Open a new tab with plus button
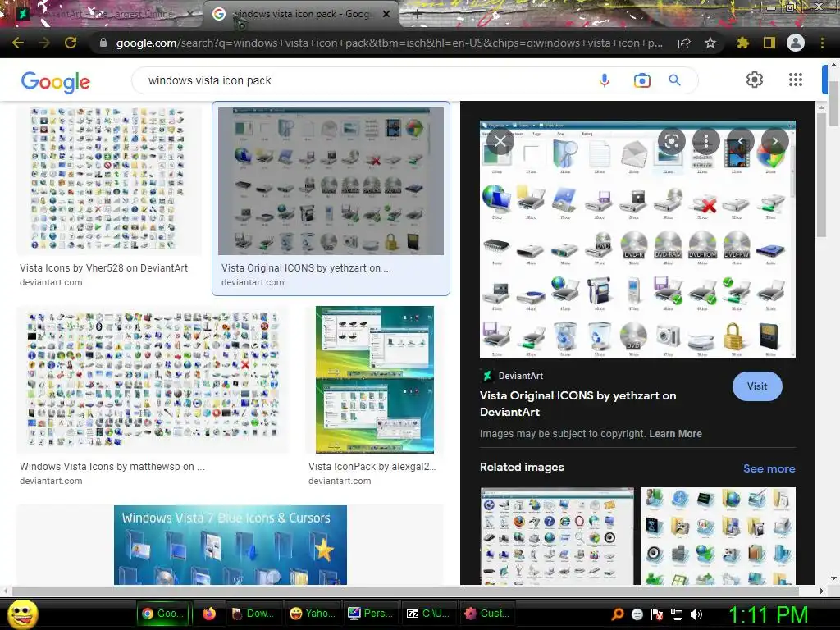This screenshot has height=630, width=840. tap(418, 15)
